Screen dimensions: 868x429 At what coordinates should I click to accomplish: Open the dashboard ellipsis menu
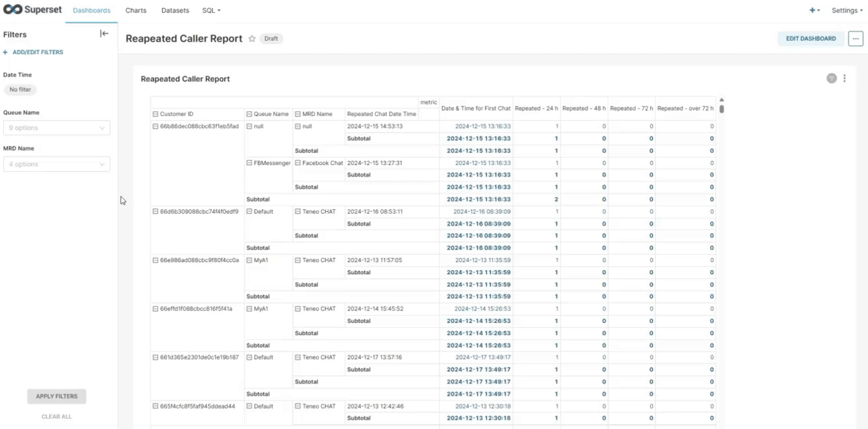[855, 38]
